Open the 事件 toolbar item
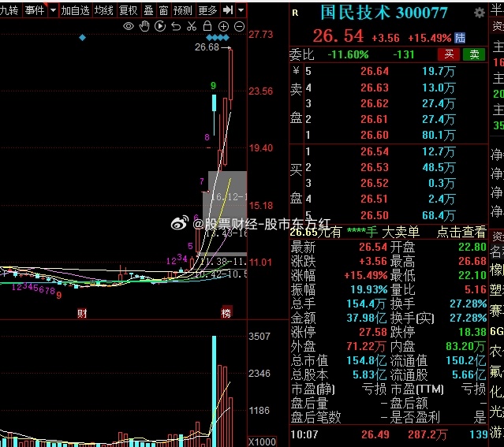The image size is (504, 447). coord(35,10)
